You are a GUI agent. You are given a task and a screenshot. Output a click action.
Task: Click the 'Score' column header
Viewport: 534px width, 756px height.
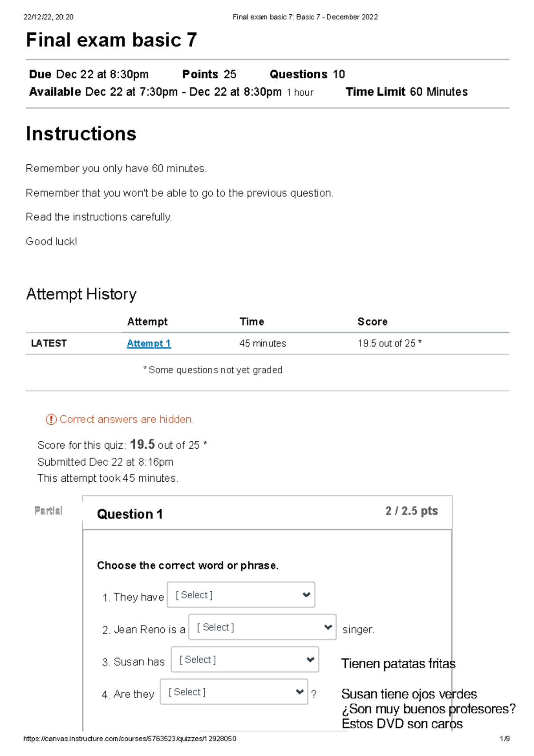pyautogui.click(x=372, y=321)
